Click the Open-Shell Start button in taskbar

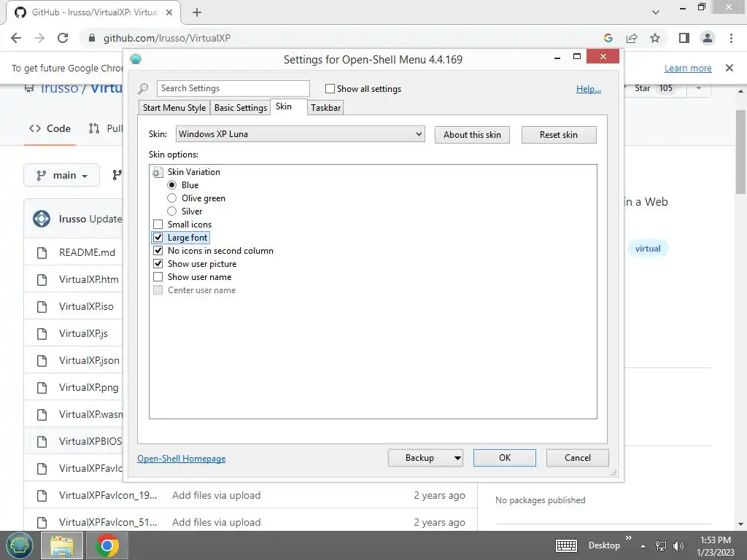20,545
